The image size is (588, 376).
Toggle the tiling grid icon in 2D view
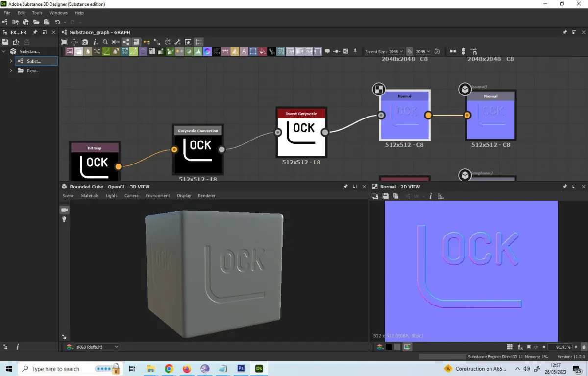pyautogui.click(x=510, y=347)
